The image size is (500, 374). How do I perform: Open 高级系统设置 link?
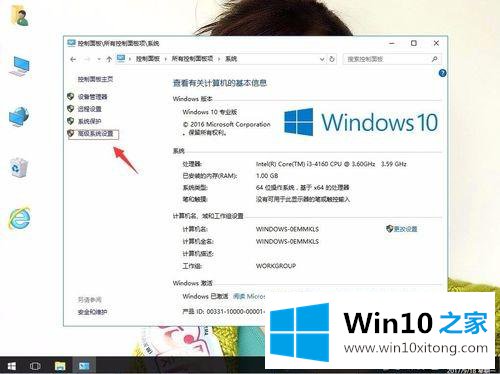point(95,134)
